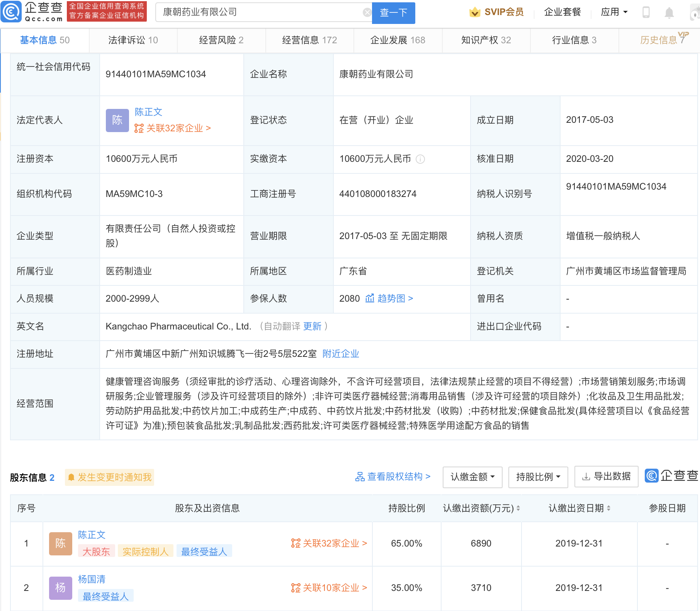Click the 实际控制人 tag
This screenshot has height=611, width=700.
click(x=145, y=552)
